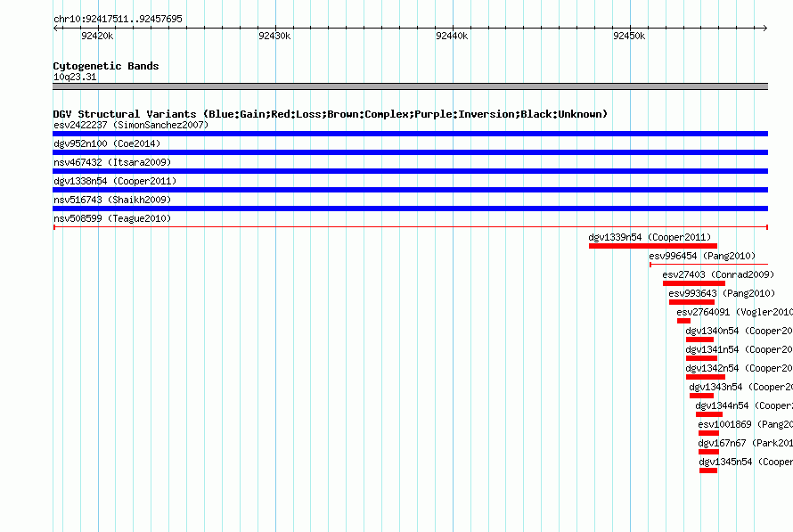Screen dimensions: 793x532
Task: Click the 92420k ruler label
Action: coord(97,36)
